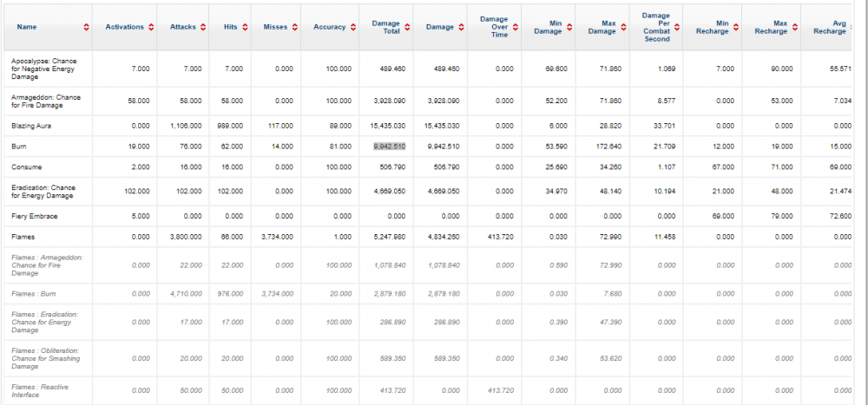Viewport: 868px width, 405px height.
Task: Click the Max Damage sort arrows
Action: (x=624, y=28)
